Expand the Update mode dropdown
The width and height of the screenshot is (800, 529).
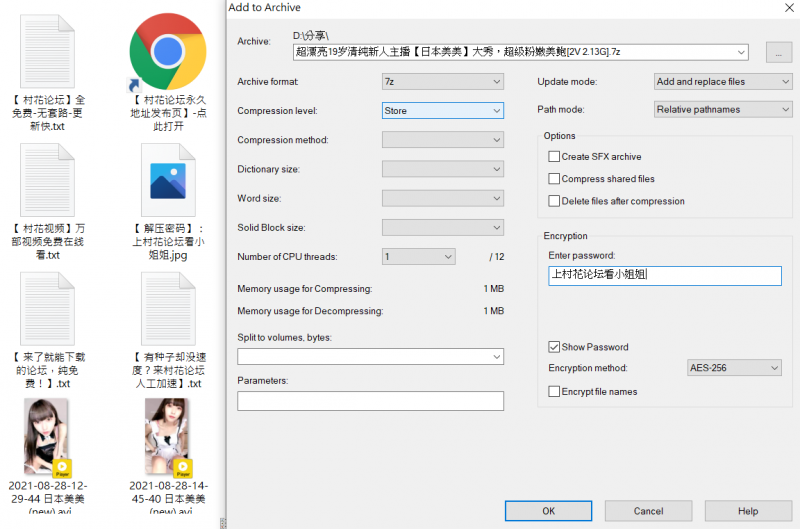pos(723,82)
